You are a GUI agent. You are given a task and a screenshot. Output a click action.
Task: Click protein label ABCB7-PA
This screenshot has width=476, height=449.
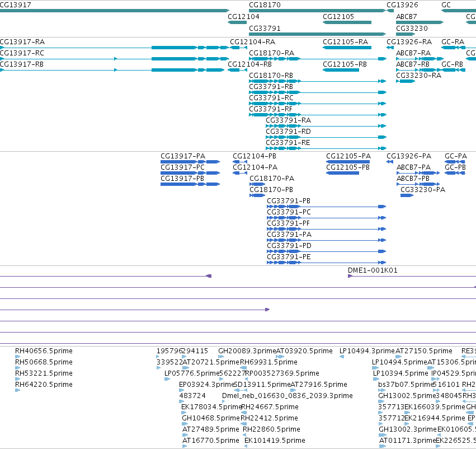[414, 167]
